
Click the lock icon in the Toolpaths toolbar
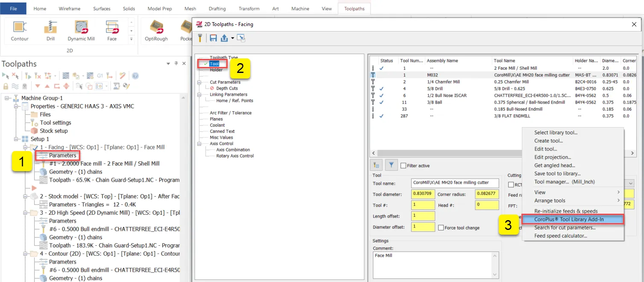click(6, 86)
